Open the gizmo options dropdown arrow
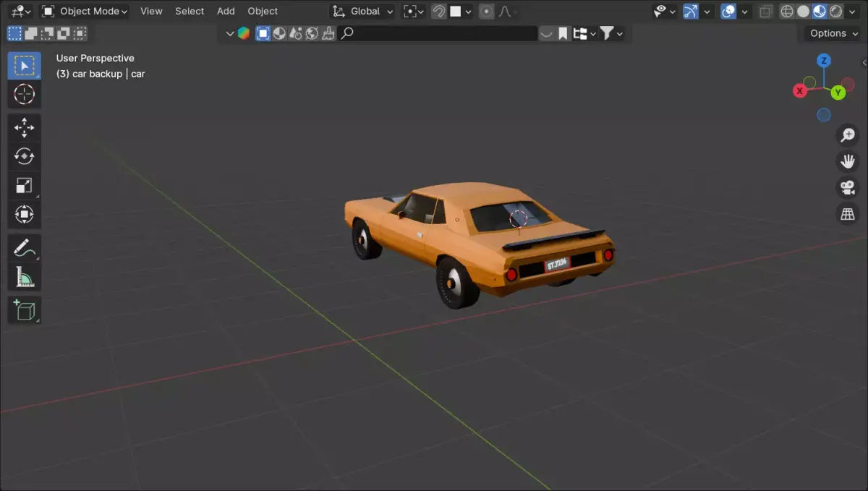Viewport: 868px width, 491px height. (707, 12)
